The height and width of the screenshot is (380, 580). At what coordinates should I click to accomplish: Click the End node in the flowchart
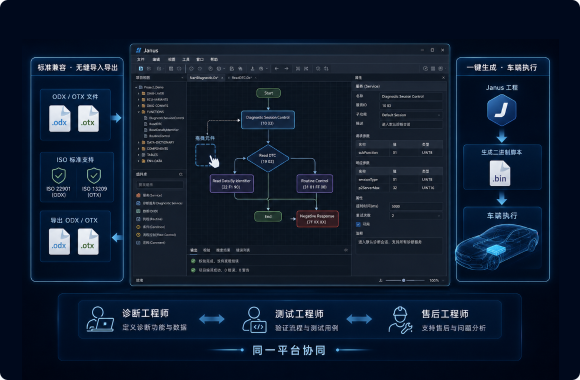[268, 216]
